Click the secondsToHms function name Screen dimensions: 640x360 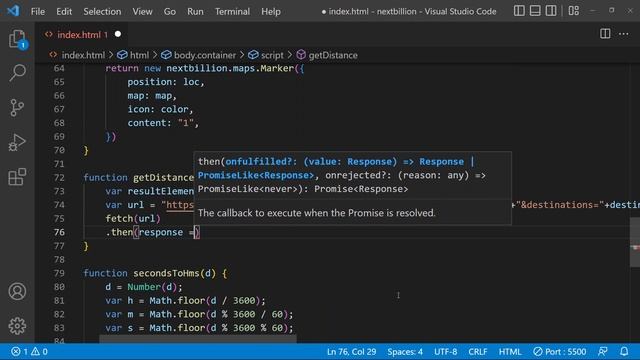(166, 273)
